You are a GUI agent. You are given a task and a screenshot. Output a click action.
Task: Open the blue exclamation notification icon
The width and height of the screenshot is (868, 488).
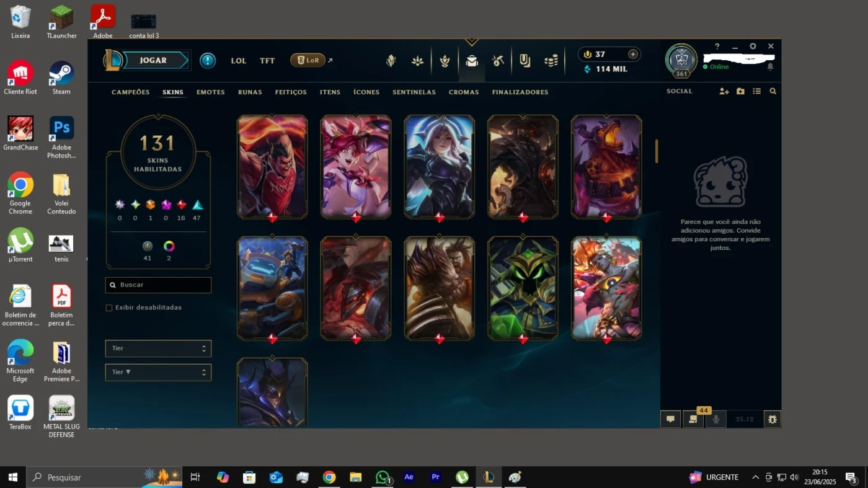pyautogui.click(x=208, y=60)
